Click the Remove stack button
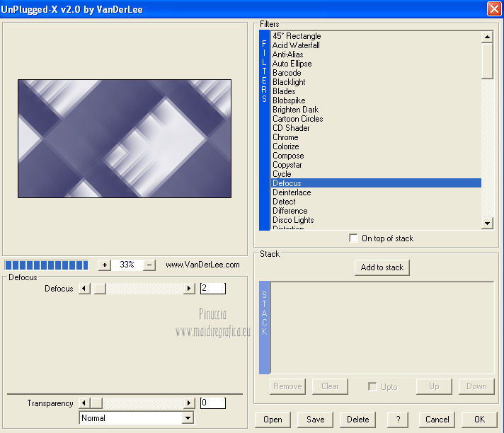Image resolution: width=504 pixels, height=433 pixels. click(287, 386)
